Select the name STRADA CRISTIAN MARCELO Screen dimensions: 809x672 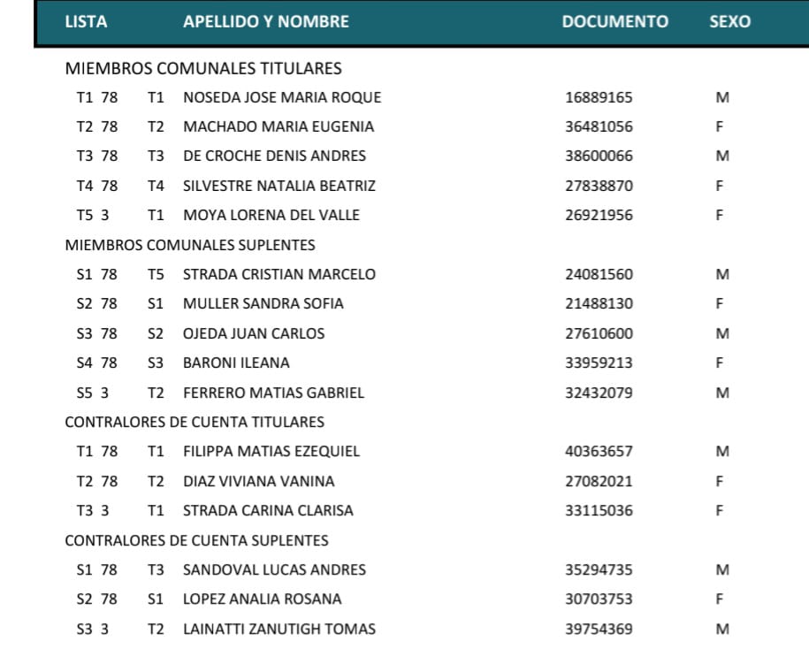279,274
